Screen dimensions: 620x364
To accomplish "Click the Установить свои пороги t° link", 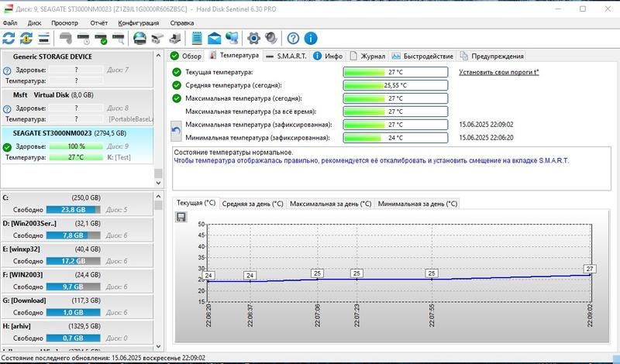I will pyautogui.click(x=498, y=72).
